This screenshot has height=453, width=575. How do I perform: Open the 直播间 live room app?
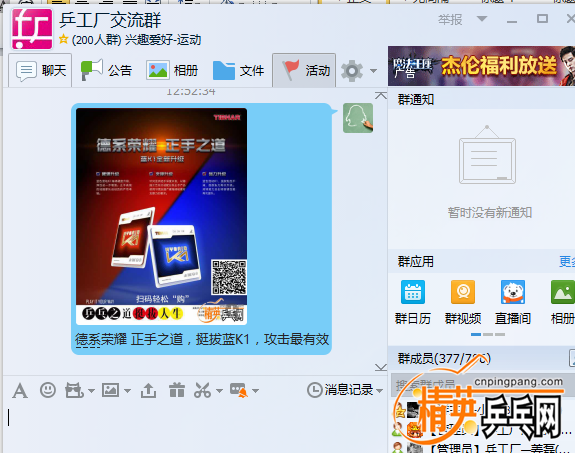[x=513, y=302]
